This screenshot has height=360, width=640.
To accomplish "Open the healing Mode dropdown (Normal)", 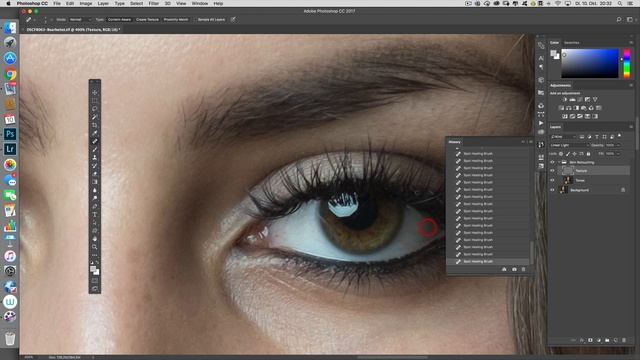I will pyautogui.click(x=80, y=20).
